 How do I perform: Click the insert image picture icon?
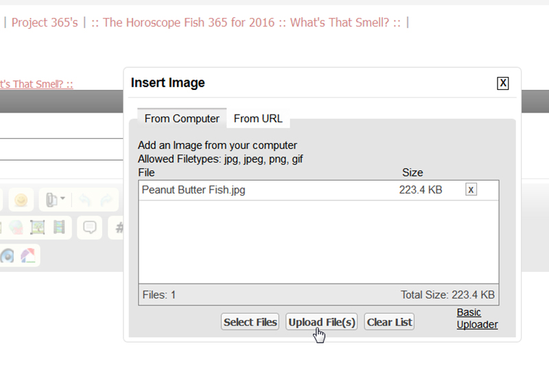pyautogui.click(x=37, y=228)
